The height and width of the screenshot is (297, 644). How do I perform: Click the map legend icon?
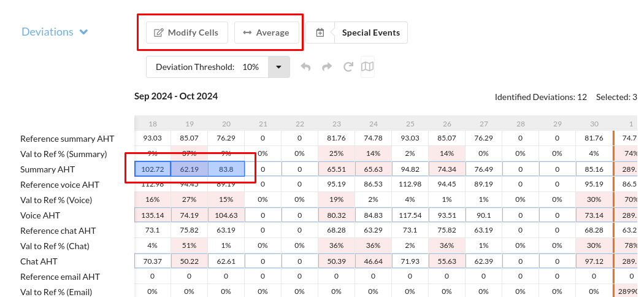367,67
